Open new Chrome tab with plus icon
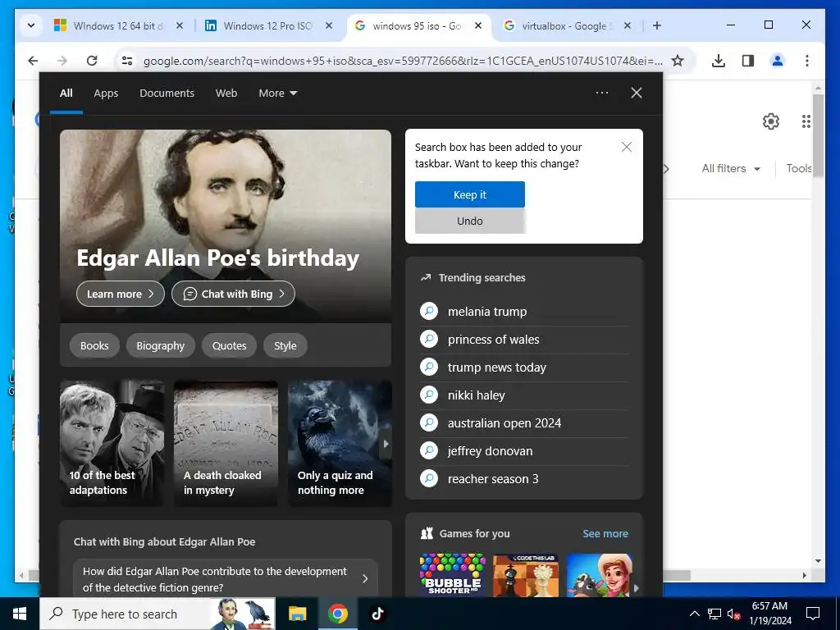This screenshot has width=840, height=630. 657,25
